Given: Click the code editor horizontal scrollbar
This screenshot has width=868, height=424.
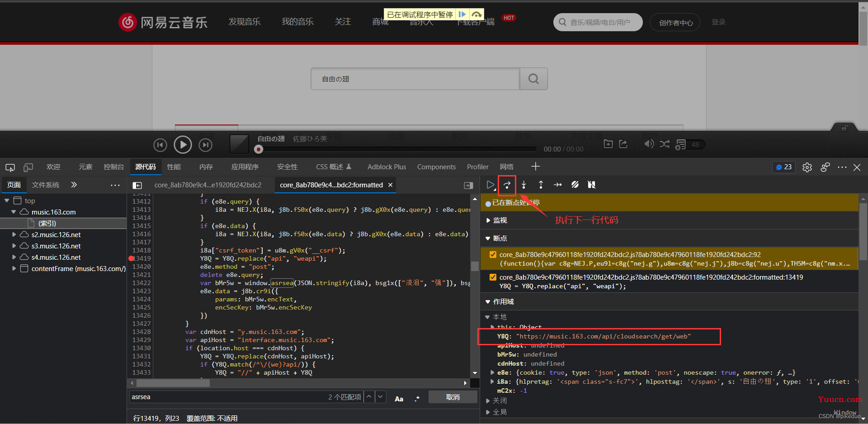Looking at the screenshot, I should point(173,383).
